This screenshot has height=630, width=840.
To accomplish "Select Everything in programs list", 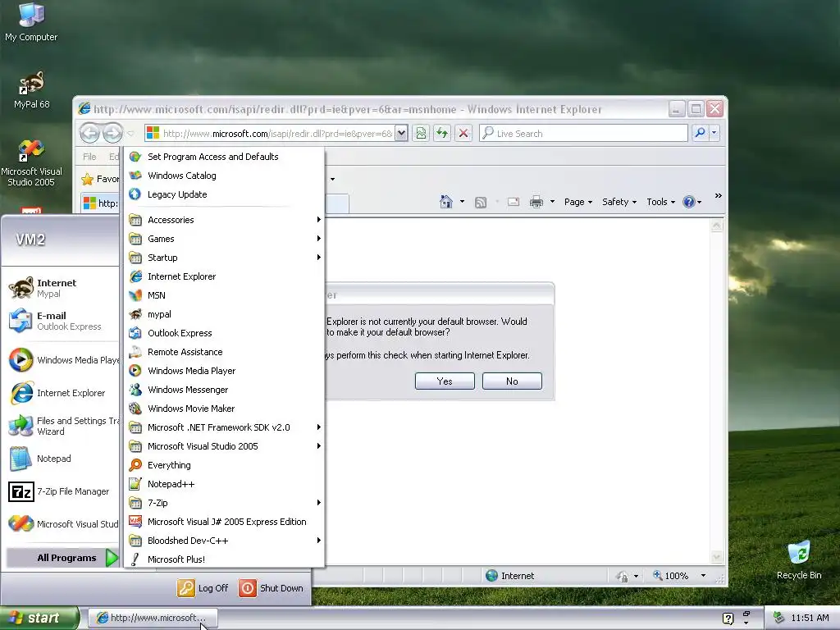I will pyautogui.click(x=225, y=465).
